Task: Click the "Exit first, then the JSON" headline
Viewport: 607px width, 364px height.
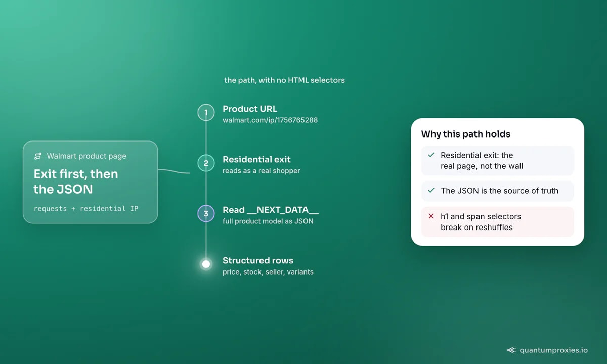Action: [76, 181]
